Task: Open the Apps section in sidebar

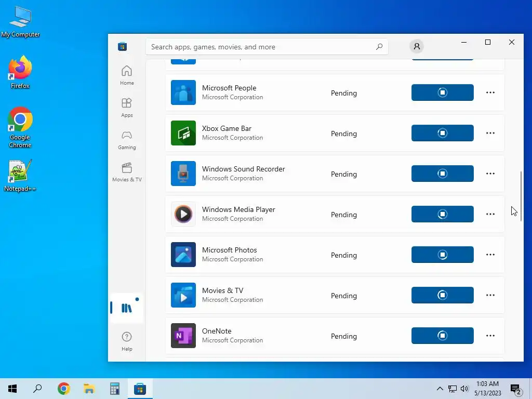Action: pyautogui.click(x=127, y=108)
